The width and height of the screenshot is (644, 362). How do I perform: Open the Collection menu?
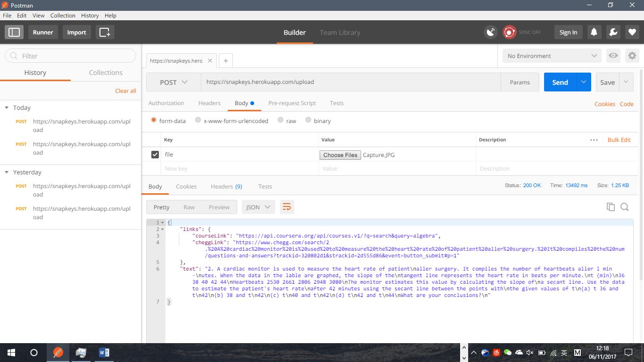tap(63, 16)
